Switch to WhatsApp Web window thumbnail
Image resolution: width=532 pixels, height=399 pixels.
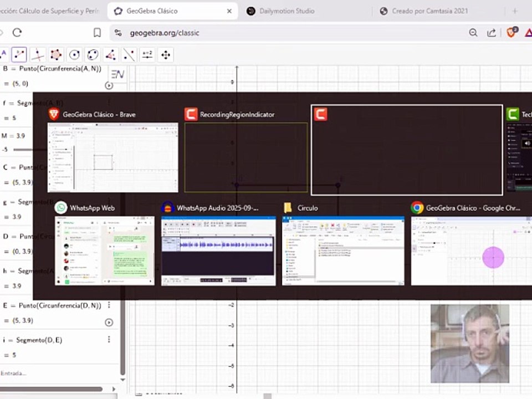click(105, 250)
